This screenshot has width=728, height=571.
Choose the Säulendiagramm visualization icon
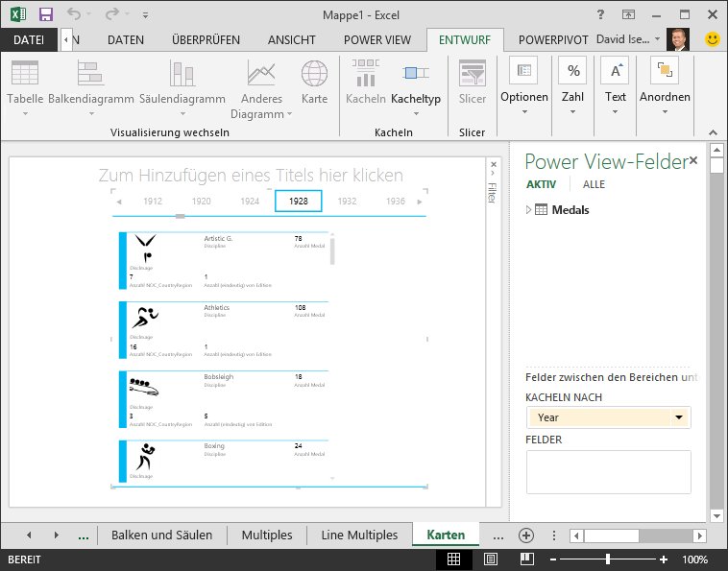click(x=182, y=73)
